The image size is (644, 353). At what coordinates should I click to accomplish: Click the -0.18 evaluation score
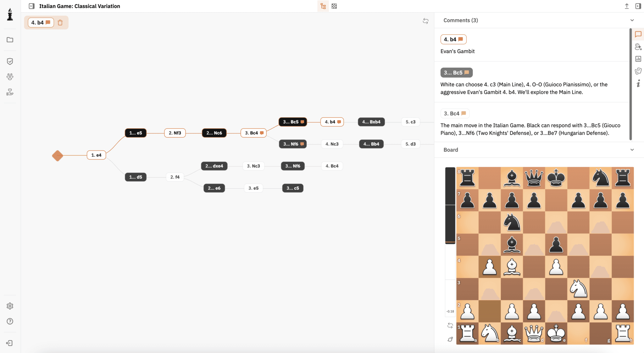tap(450, 311)
